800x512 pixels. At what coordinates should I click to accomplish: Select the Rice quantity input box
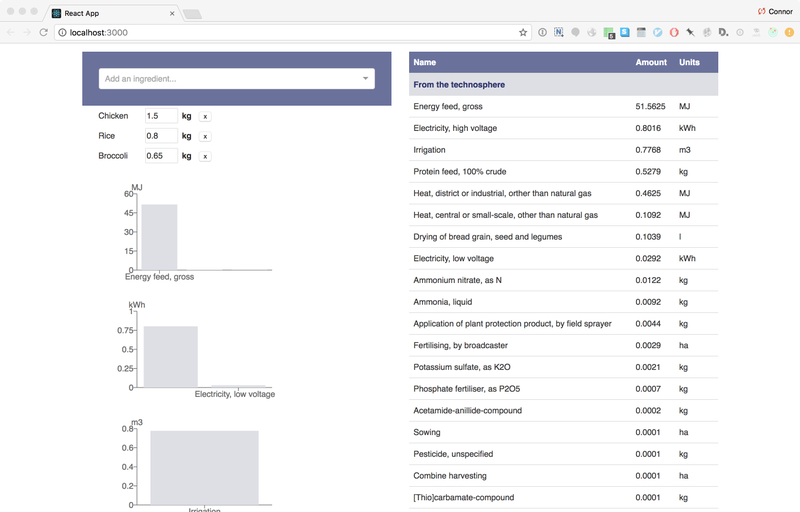coord(161,136)
